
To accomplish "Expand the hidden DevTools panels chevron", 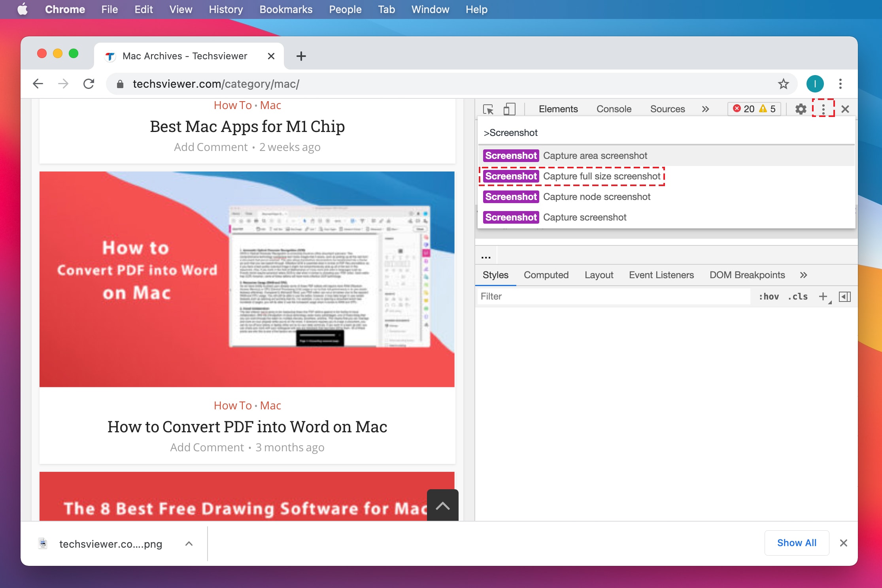I will [x=705, y=109].
